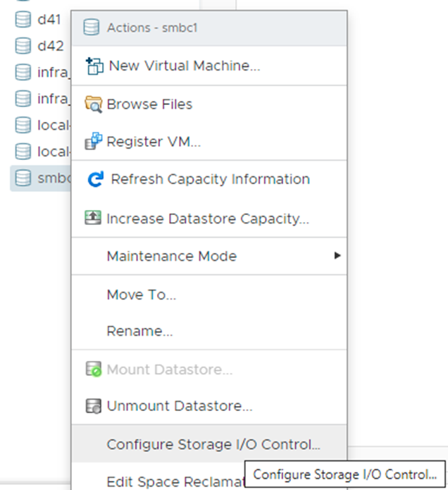This screenshot has height=490, width=448.
Task: Select Configure Storage I/O Control option
Action: tap(213, 444)
